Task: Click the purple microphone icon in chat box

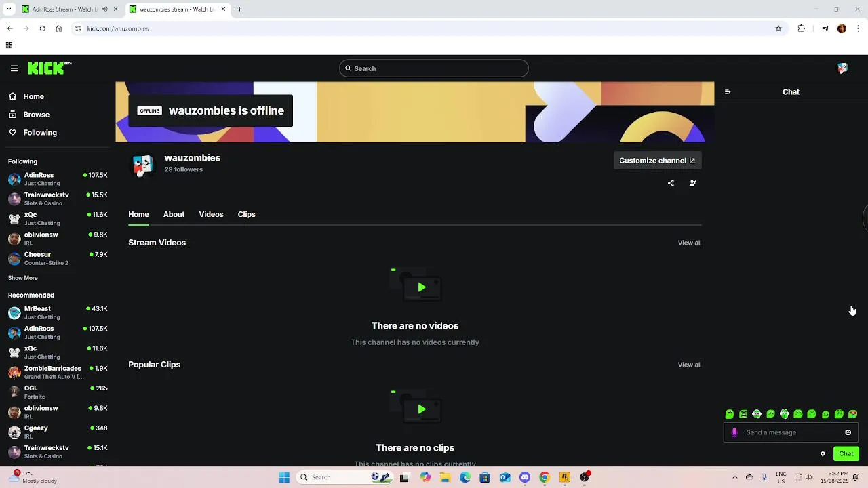Action: tap(734, 432)
